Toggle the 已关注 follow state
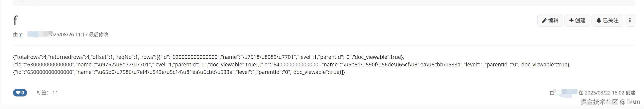644x109 pixels. pos(607,20)
